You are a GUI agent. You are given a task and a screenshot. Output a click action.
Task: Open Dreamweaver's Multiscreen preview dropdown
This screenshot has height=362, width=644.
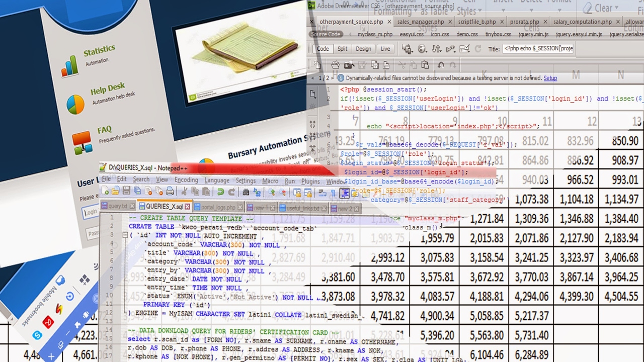coord(408,49)
